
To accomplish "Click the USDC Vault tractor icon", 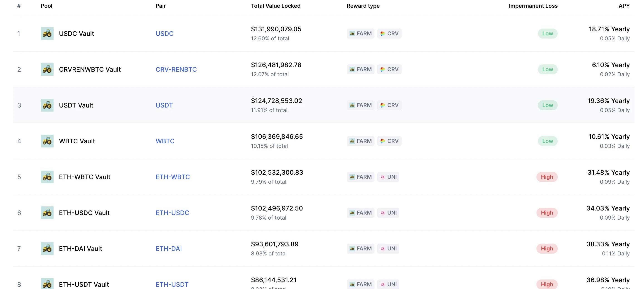I will click(47, 34).
